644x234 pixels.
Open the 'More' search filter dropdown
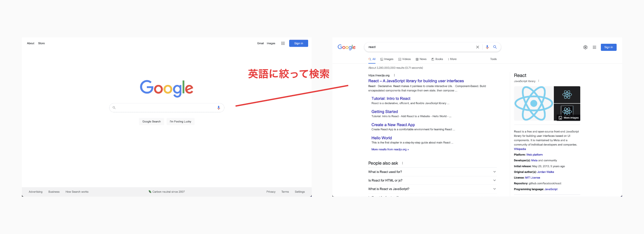(x=452, y=59)
